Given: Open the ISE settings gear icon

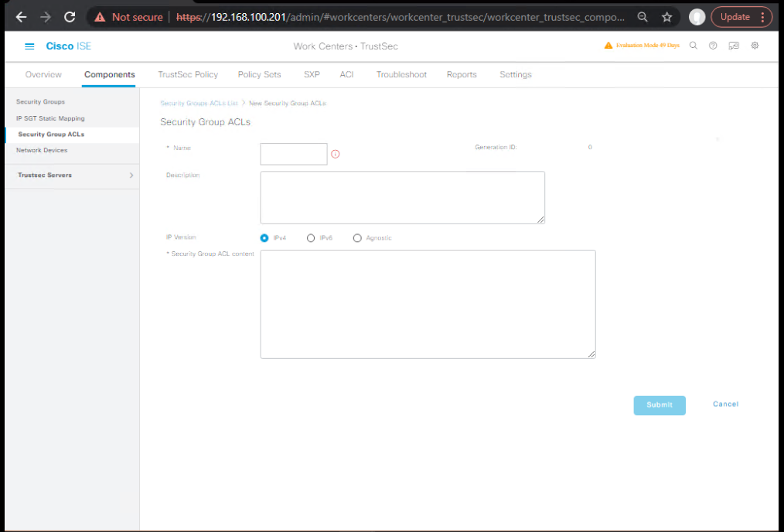Looking at the screenshot, I should (755, 46).
